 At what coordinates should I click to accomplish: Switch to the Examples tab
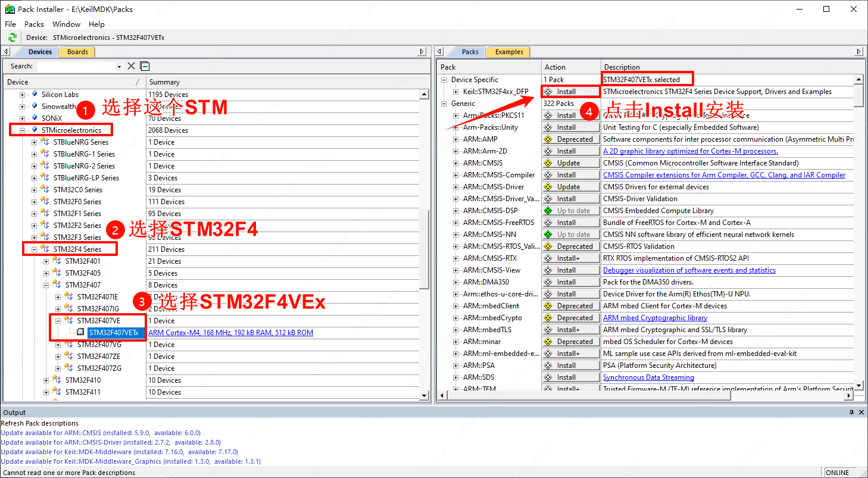(509, 52)
